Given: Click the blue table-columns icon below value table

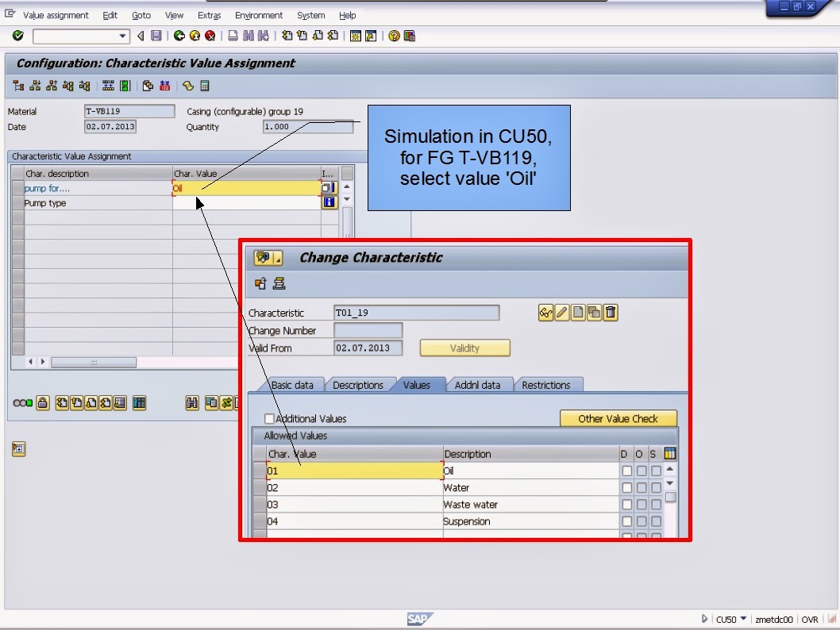Looking at the screenshot, I should pyautogui.click(x=139, y=403).
